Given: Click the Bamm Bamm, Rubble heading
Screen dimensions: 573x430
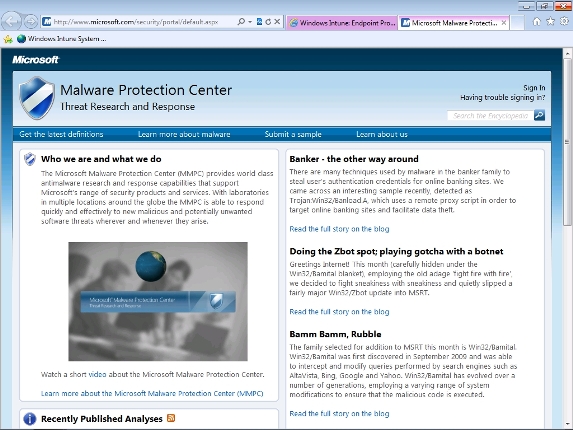Looking at the screenshot, I should click(x=335, y=334).
